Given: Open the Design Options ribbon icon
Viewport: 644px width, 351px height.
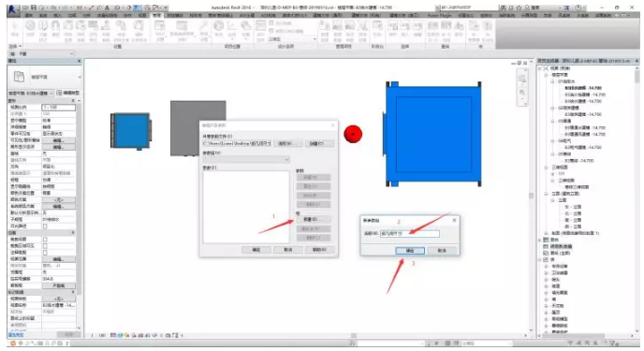Looking at the screenshot, I should 260,28.
